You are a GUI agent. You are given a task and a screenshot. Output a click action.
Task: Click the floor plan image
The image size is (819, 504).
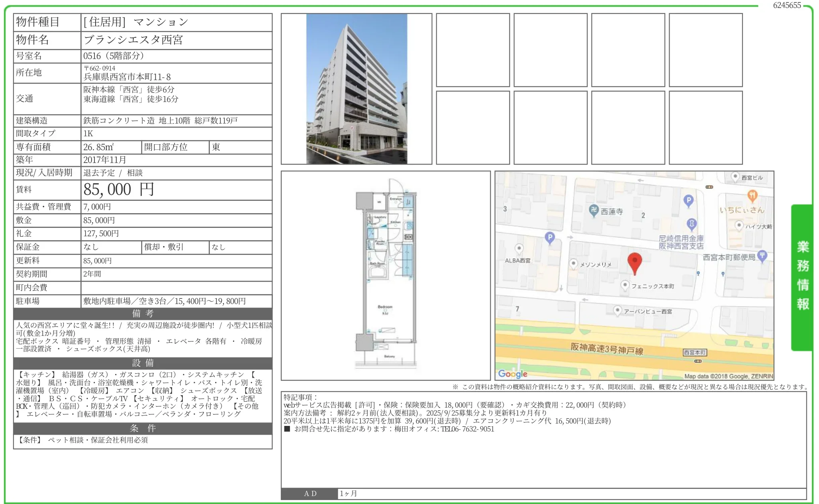386,275
